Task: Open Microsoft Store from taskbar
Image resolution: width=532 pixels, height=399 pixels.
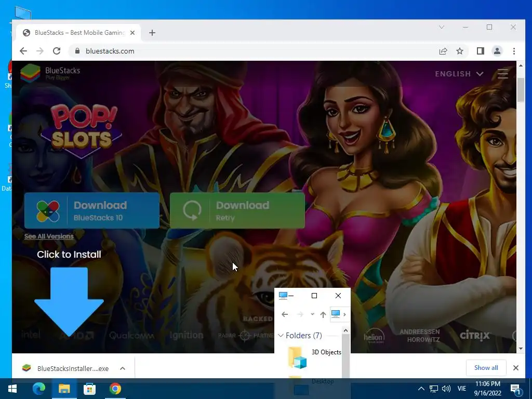Action: point(89,389)
